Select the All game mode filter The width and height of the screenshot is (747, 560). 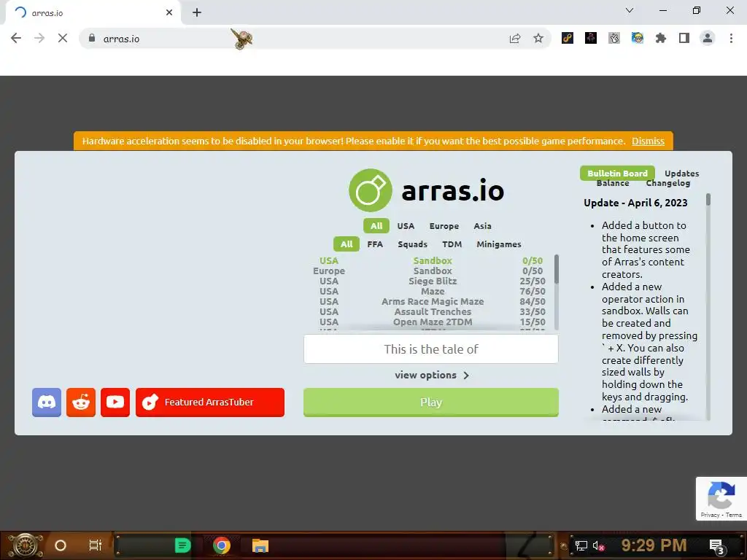pos(347,244)
